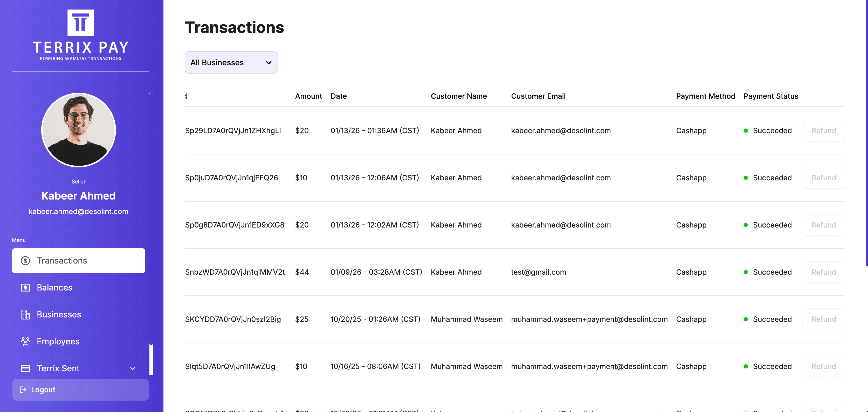Refund the $10 transaction from 10/16/25
Viewport: 868px width, 412px height.
pos(824,366)
